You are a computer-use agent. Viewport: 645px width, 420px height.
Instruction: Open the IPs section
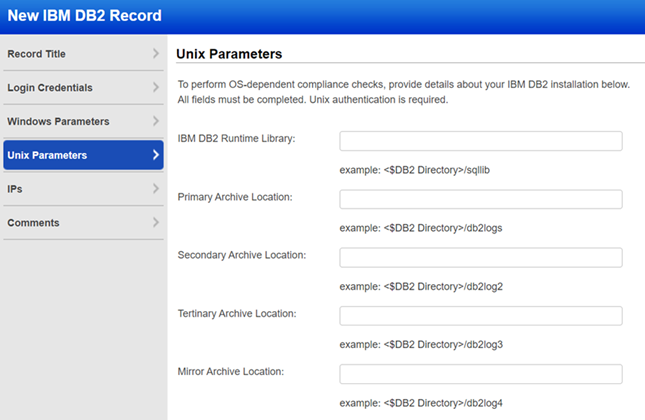(x=15, y=188)
